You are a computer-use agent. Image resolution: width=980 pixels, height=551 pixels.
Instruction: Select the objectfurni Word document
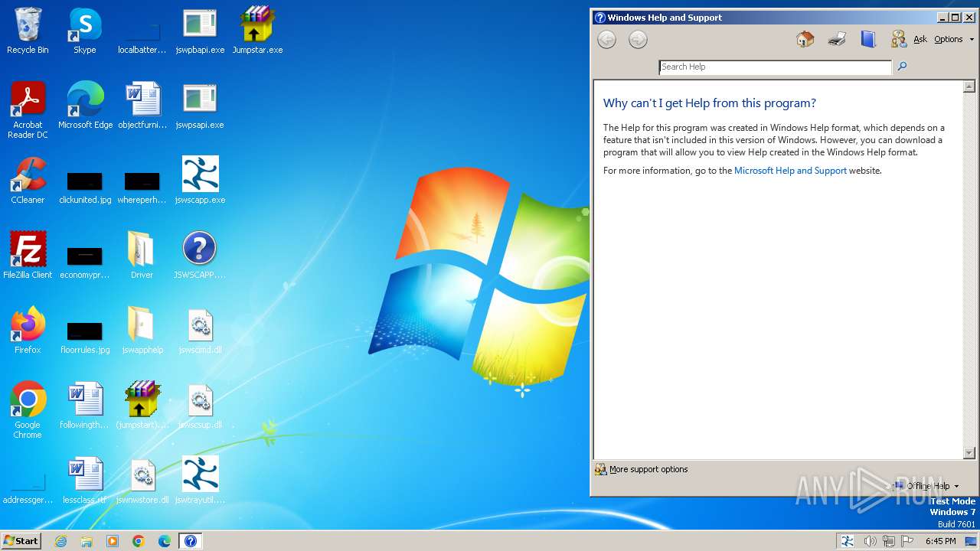click(142, 106)
